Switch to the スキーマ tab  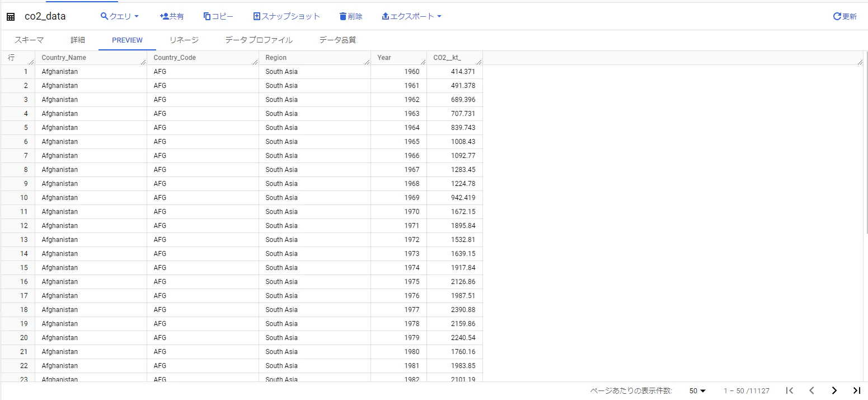pos(29,40)
